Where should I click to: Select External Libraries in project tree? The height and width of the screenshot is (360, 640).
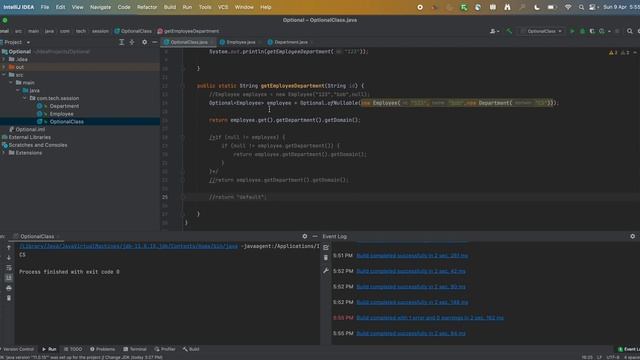[29, 137]
